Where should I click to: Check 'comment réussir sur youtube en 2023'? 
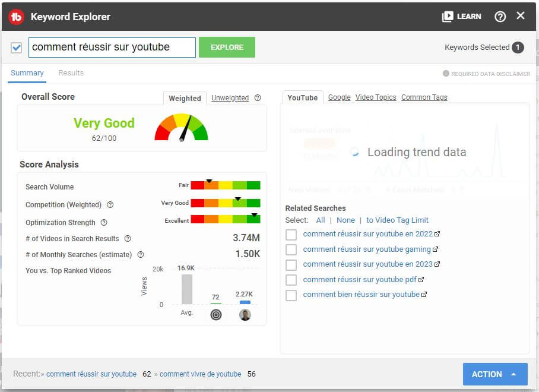(x=291, y=265)
